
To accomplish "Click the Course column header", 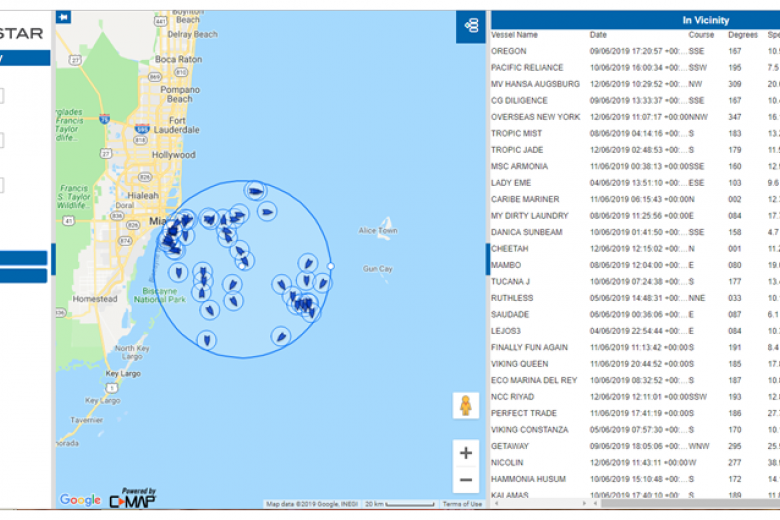I will tap(701, 35).
